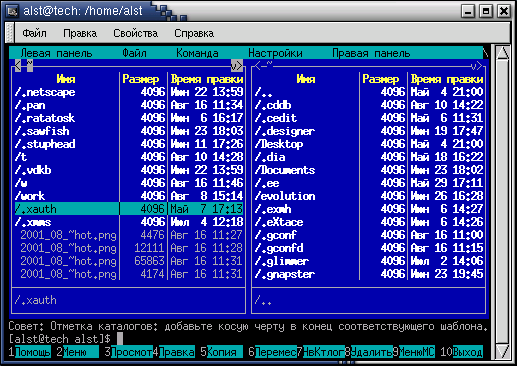Click scrollbar down arrow
The width and height of the screenshot is (517, 366).
click(x=502, y=352)
